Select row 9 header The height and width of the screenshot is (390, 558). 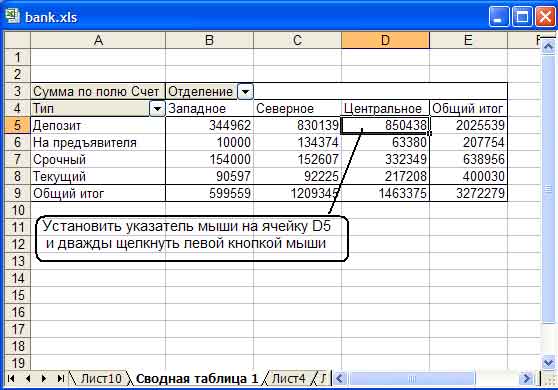[17, 193]
